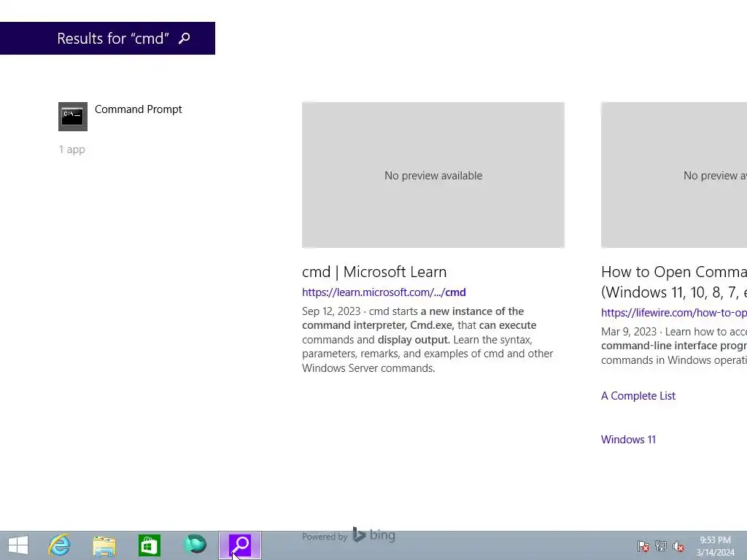Open the No preview thumbnail for Microsoft Learn
The image size is (747, 560).
pyautogui.click(x=433, y=175)
